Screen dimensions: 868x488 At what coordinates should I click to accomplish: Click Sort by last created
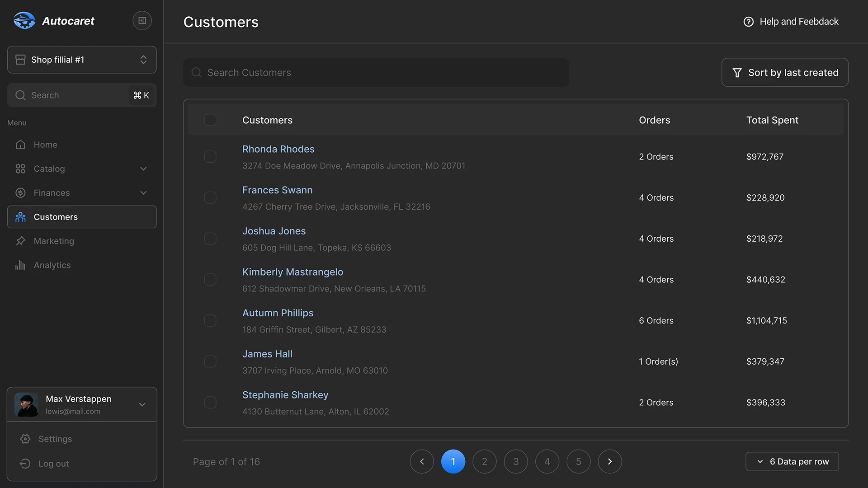pyautogui.click(x=784, y=72)
